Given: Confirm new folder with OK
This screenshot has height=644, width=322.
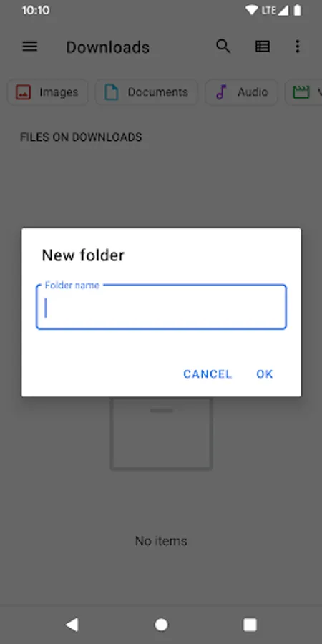Looking at the screenshot, I should click(265, 374).
